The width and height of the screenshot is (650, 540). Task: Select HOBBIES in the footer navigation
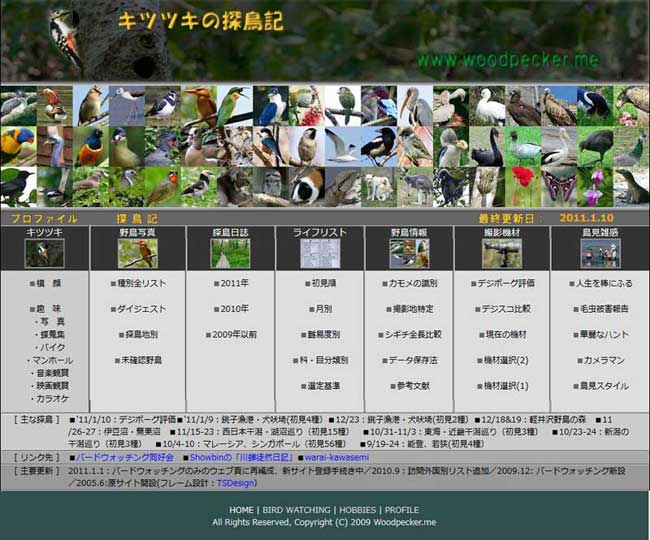(x=359, y=510)
